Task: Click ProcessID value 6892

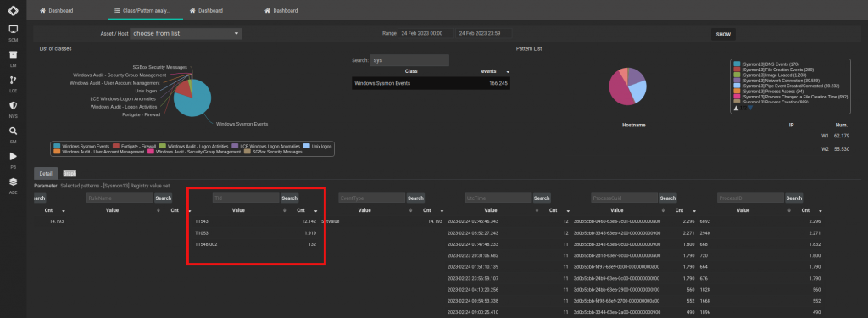Action: point(704,221)
